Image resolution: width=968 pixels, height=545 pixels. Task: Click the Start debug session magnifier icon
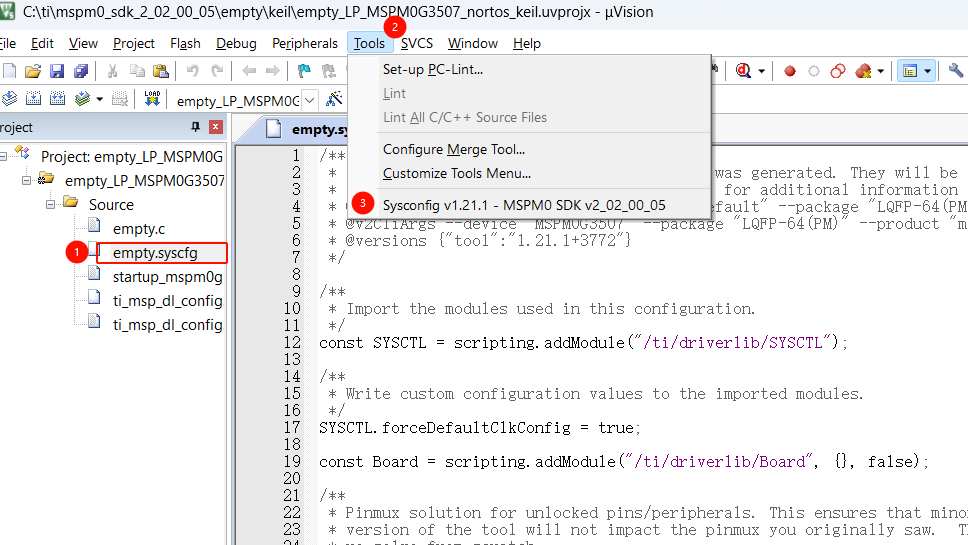[744, 71]
